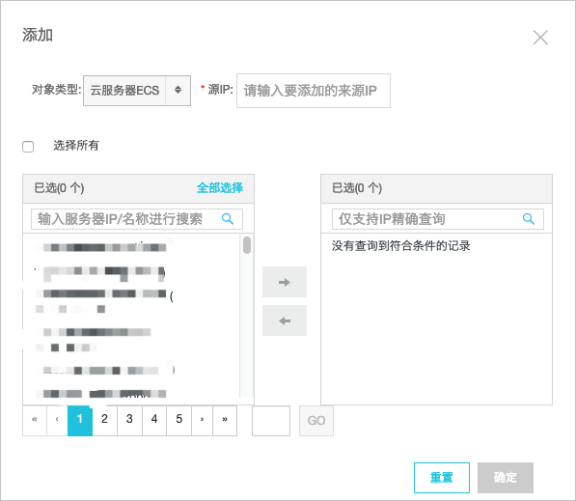
Task: Click the 没有查询到符合条件的记录 message
Action: [401, 246]
